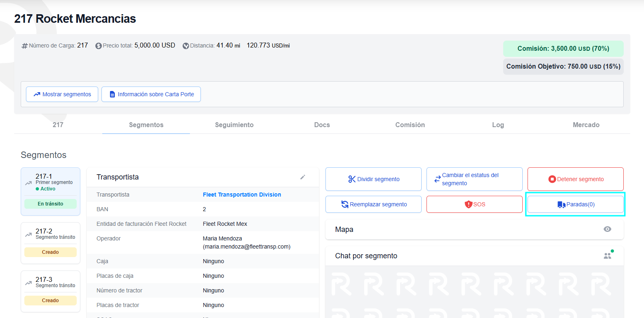Open the Mercado tab

point(586,125)
